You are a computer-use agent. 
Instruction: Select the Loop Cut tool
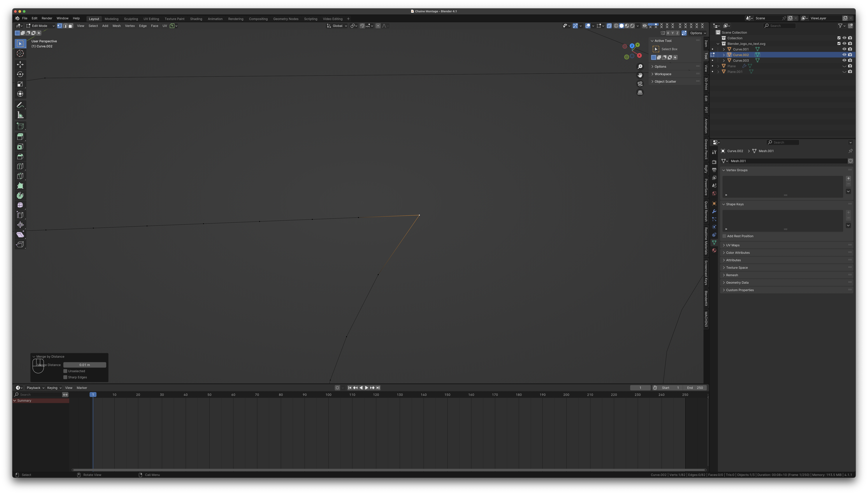click(x=20, y=166)
